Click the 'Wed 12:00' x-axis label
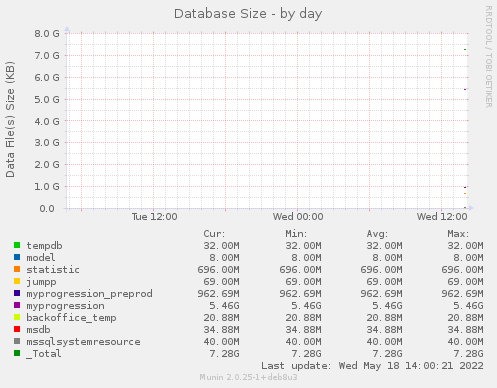497x388 pixels. click(442, 217)
